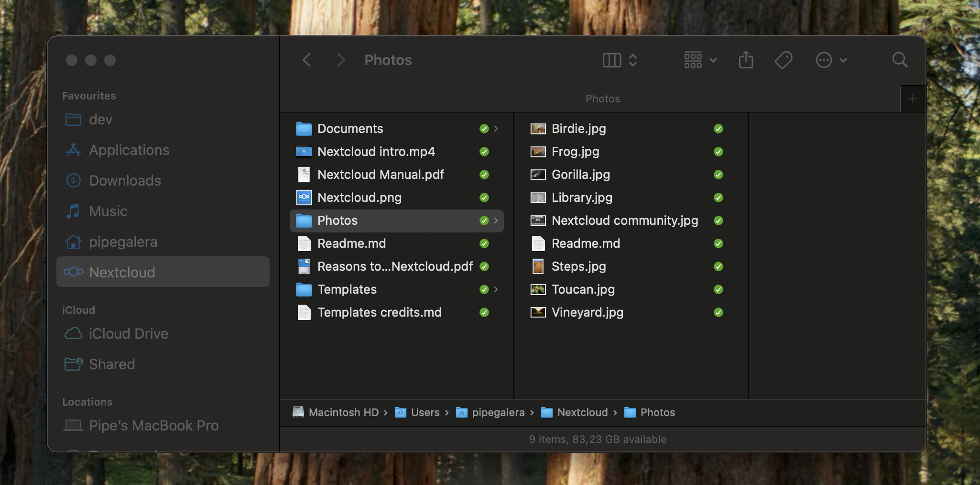Go to Macintosh HD in path bar
Image resolution: width=980 pixels, height=485 pixels.
pyautogui.click(x=336, y=412)
